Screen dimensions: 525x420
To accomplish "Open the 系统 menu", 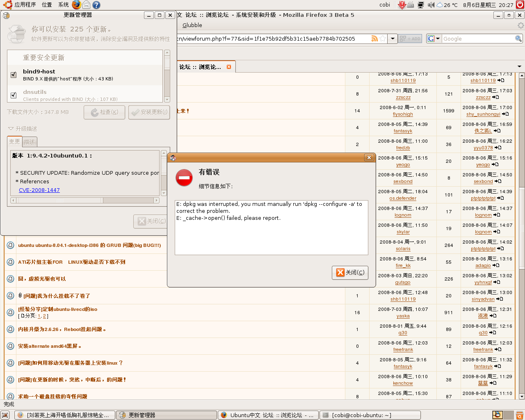I will (63, 5).
